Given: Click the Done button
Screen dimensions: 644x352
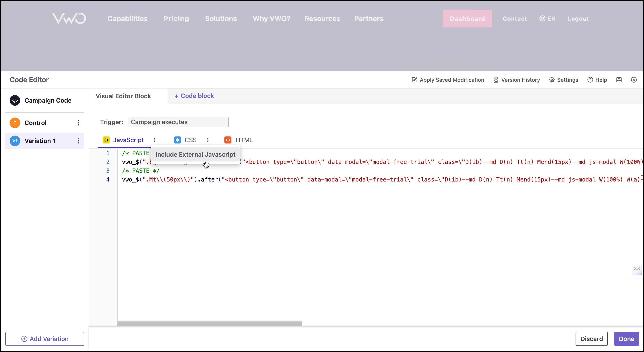Looking at the screenshot, I should [x=626, y=339].
